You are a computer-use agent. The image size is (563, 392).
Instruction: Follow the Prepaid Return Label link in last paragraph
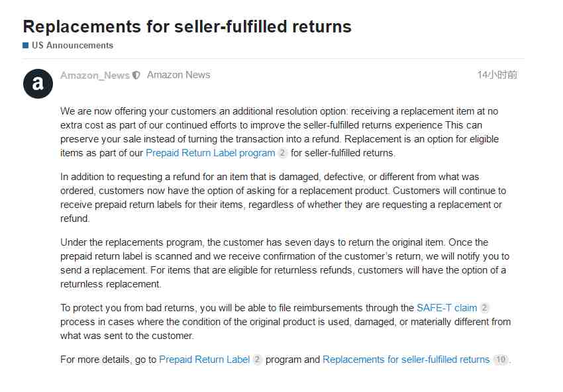click(x=204, y=360)
